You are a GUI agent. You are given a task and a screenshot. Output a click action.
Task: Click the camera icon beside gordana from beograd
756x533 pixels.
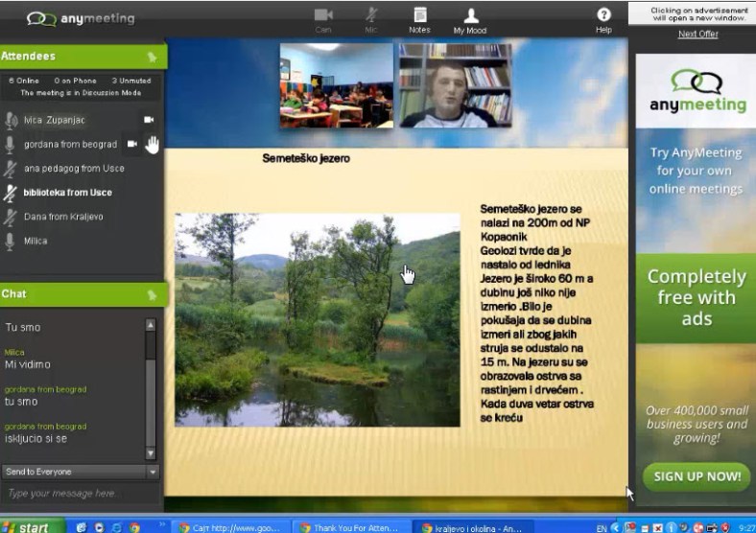pyautogui.click(x=132, y=144)
